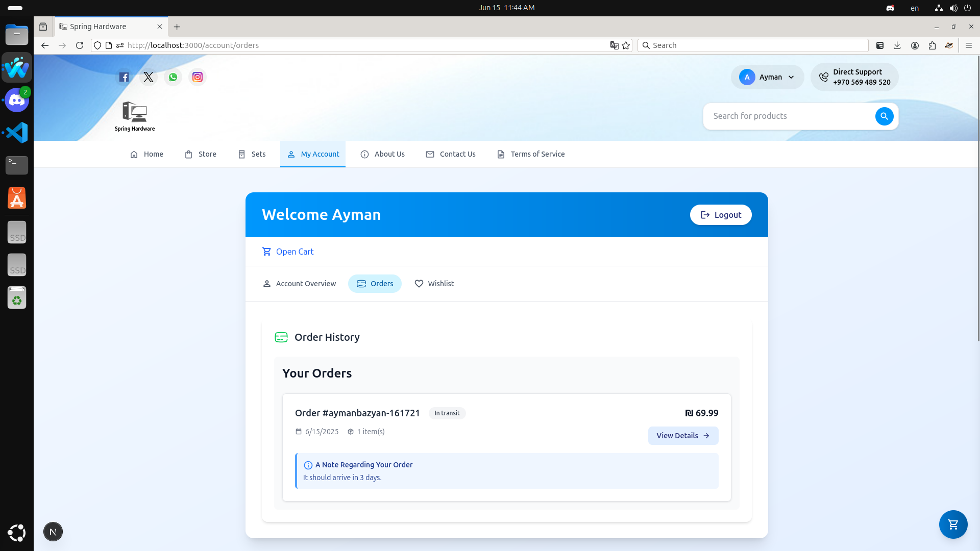
Task: Open the system power menu icon
Action: pyautogui.click(x=967, y=8)
